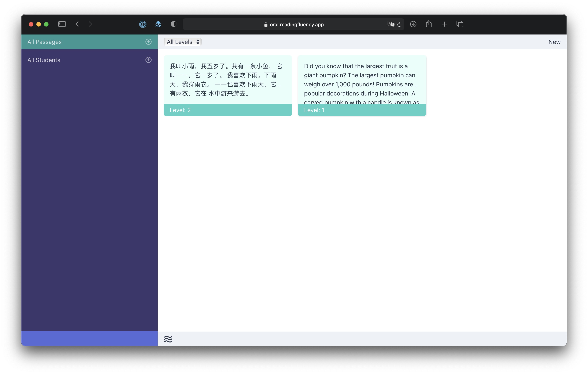Image resolution: width=588 pixels, height=374 pixels.
Task: Click the forward navigation arrow
Action: pyautogui.click(x=90, y=24)
